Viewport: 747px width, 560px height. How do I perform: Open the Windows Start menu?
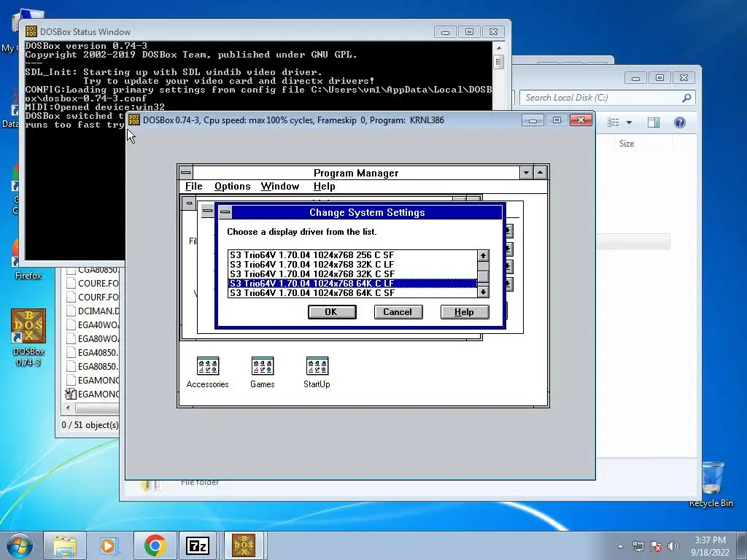[x=20, y=545]
